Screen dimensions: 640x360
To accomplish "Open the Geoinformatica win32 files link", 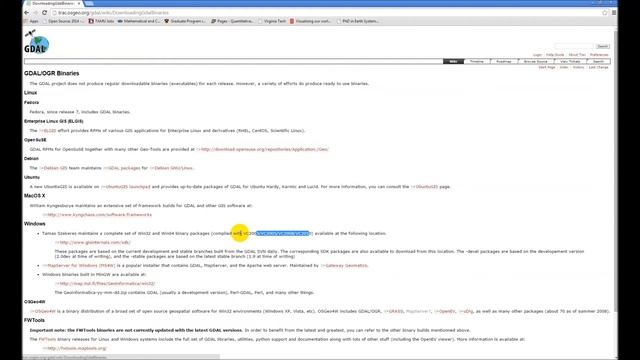I will tap(105, 283).
